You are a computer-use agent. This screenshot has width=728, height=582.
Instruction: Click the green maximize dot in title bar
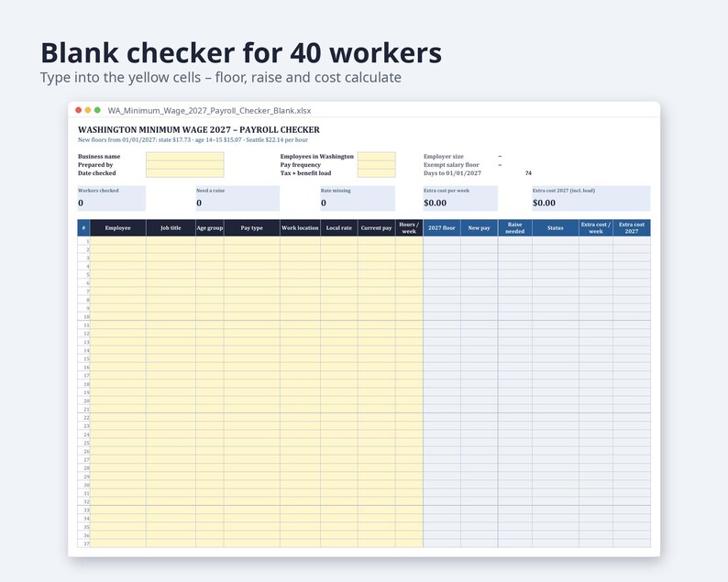[97, 110]
